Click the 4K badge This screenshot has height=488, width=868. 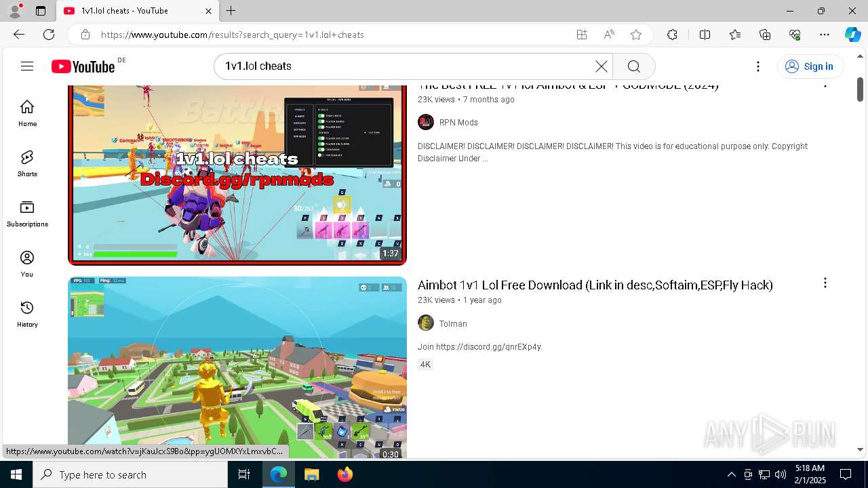point(425,365)
